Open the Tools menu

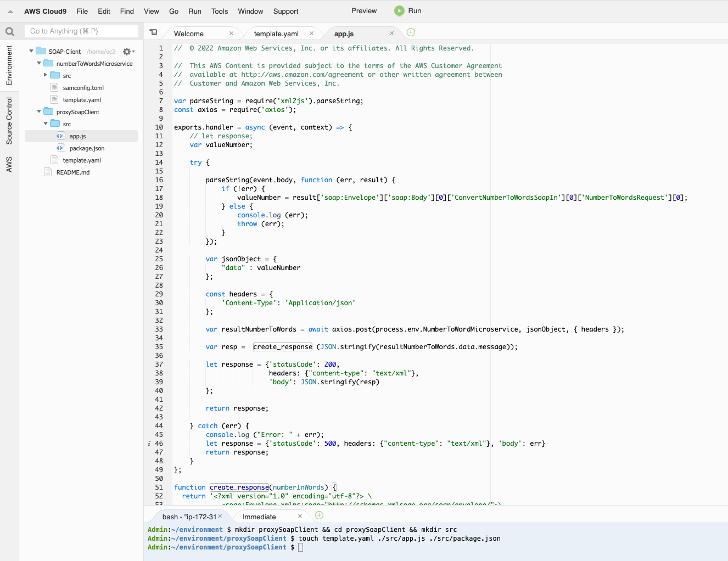pyautogui.click(x=219, y=12)
